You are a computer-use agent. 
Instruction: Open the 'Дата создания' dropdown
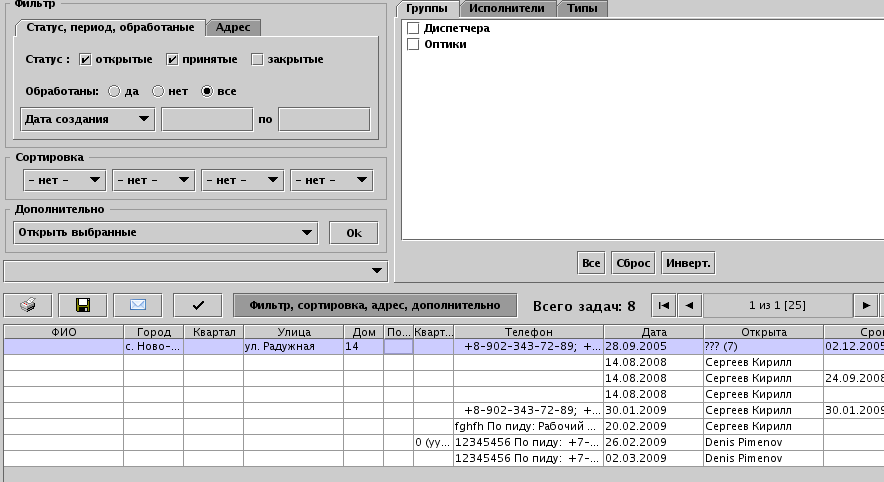pyautogui.click(x=87, y=119)
